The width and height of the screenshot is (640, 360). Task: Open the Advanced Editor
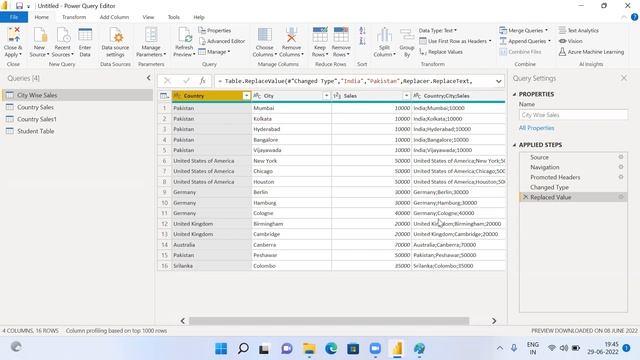pos(222,41)
